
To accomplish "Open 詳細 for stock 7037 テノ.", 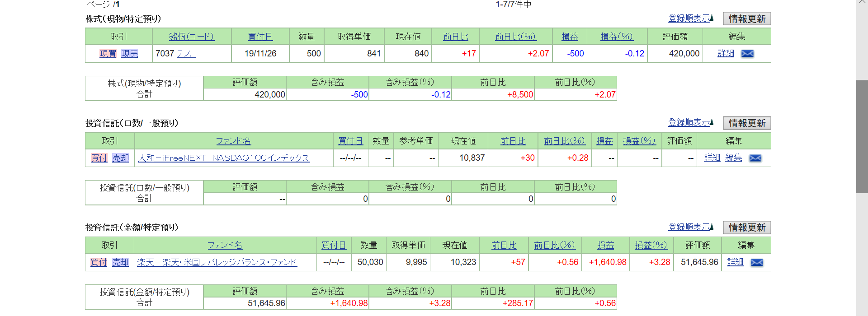I will click(726, 53).
